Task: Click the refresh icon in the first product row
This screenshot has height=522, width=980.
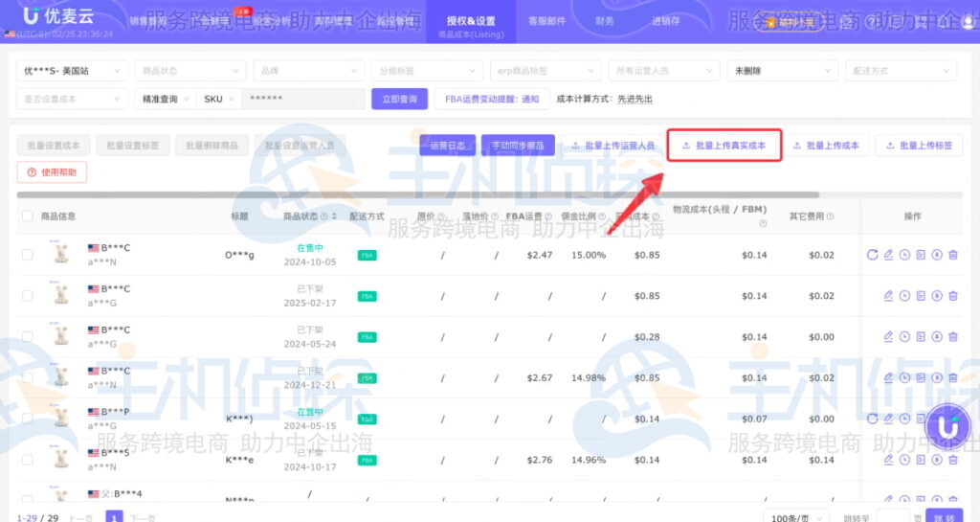Action: coord(872,255)
